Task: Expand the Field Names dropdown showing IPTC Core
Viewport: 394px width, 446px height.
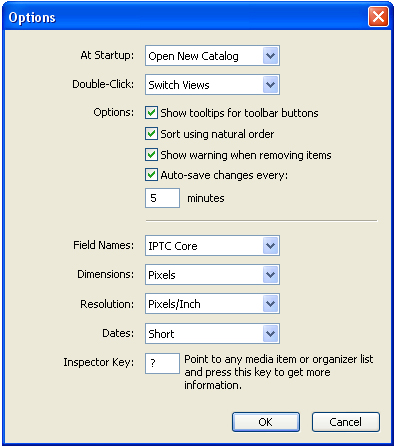Action: click(212, 246)
